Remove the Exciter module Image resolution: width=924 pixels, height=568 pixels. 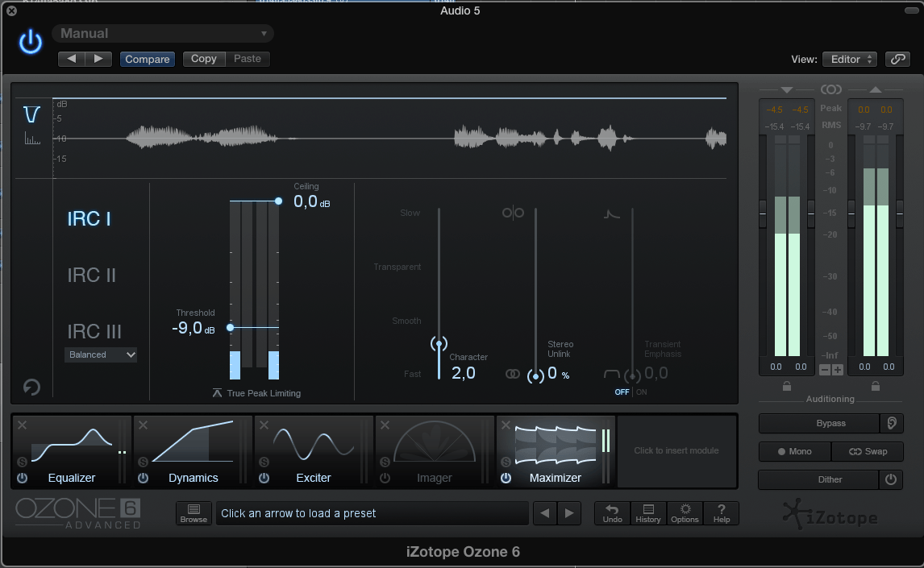coord(264,425)
